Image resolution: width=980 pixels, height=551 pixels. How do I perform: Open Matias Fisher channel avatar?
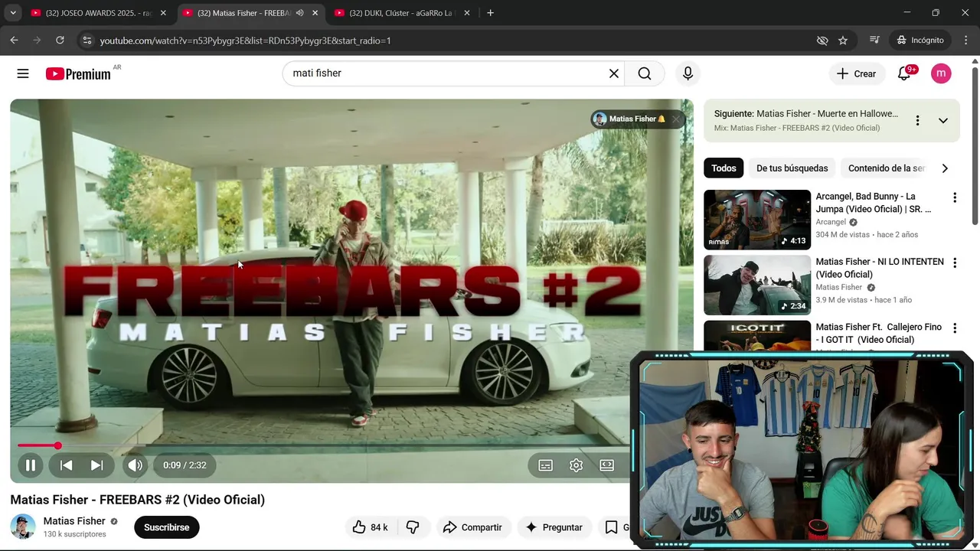click(22, 527)
